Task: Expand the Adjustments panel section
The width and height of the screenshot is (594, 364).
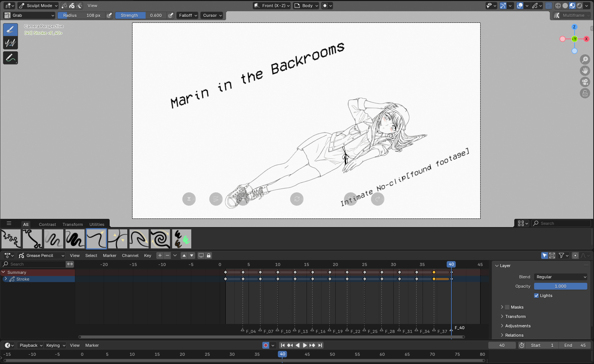Action: point(518,326)
